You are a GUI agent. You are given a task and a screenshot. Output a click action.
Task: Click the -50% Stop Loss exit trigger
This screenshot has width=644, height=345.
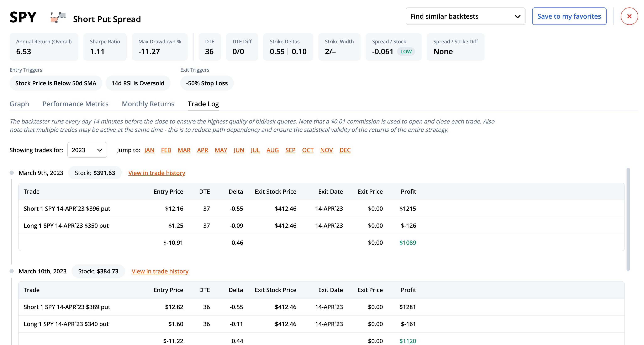(207, 83)
